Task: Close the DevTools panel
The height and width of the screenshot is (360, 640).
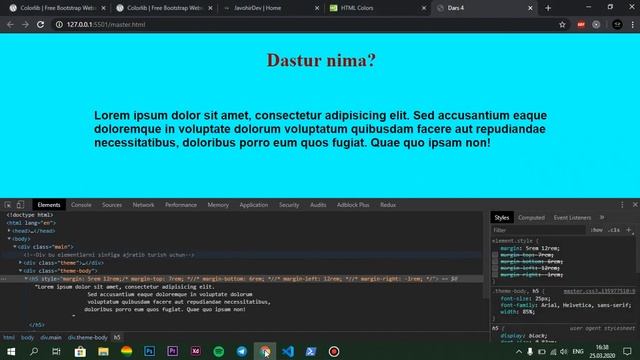Action: click(x=635, y=204)
